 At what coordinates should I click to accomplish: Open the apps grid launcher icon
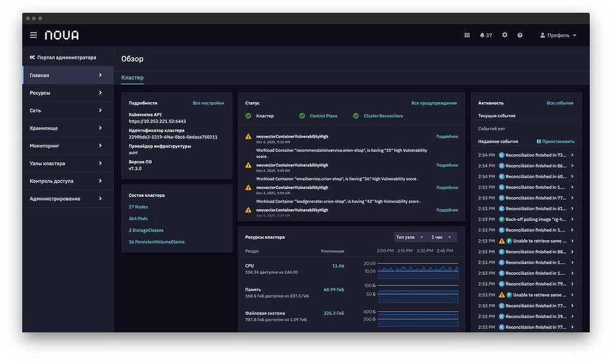(x=467, y=35)
